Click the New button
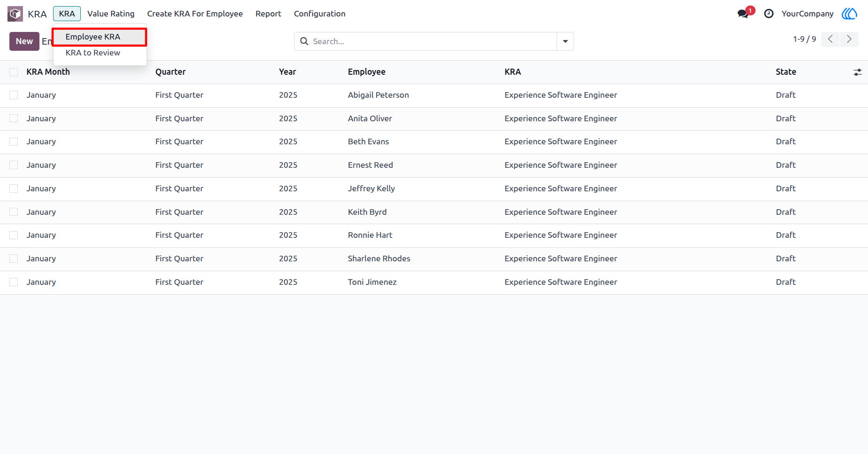The width and height of the screenshot is (868, 454). point(24,41)
